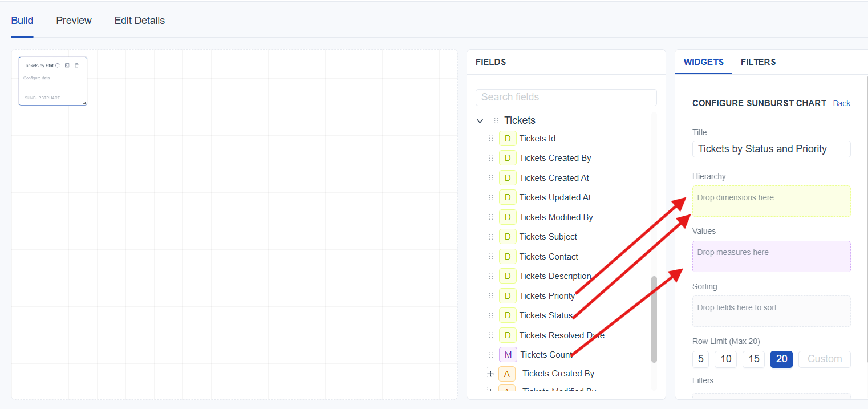The height and width of the screenshot is (409, 868).
Task: Click the D icon beside Tickets Priority
Action: click(507, 295)
